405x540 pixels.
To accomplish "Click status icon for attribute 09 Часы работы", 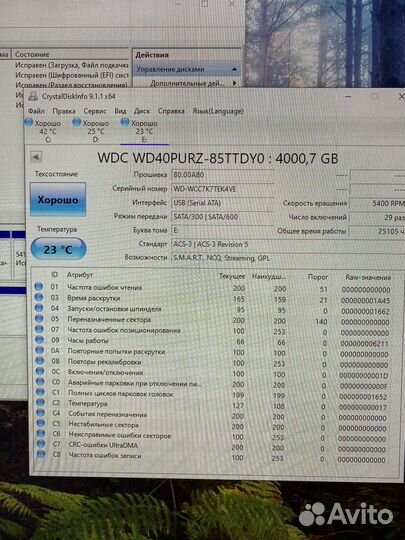I will [x=40, y=340].
